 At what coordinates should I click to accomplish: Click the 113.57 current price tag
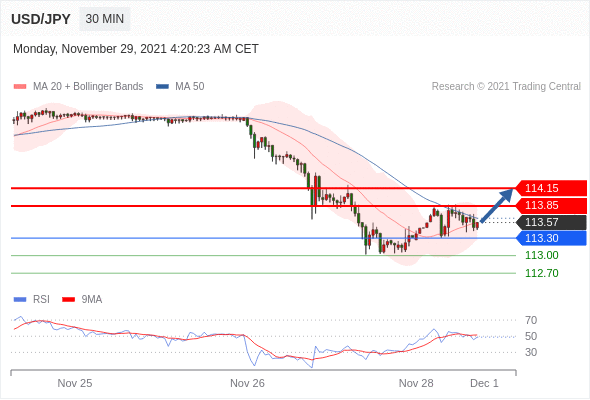click(x=551, y=222)
